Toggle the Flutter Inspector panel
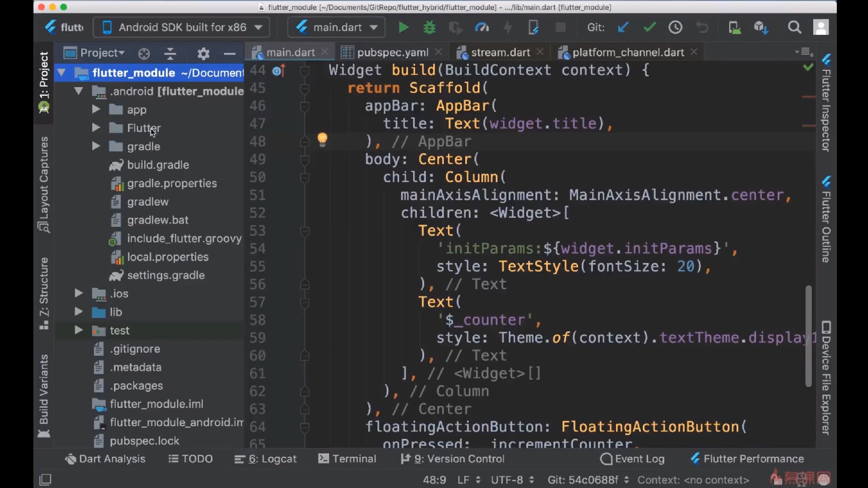The image size is (868, 488). coord(826,103)
